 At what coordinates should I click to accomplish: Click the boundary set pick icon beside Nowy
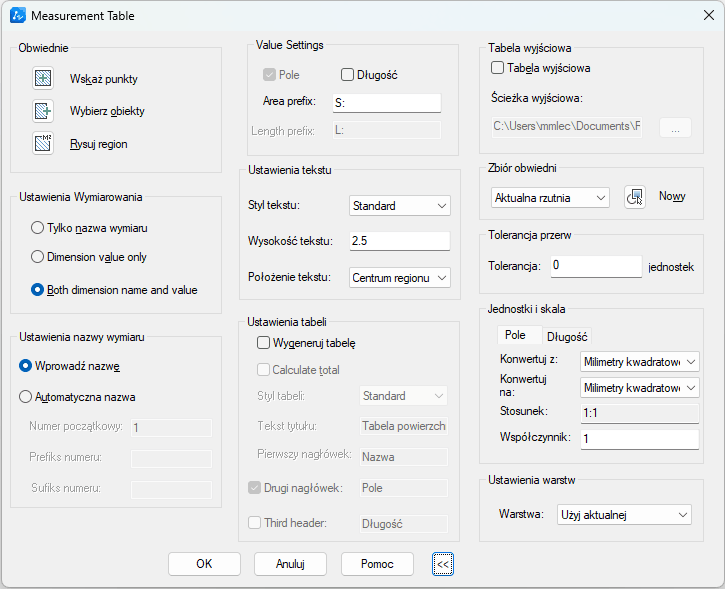(634, 197)
